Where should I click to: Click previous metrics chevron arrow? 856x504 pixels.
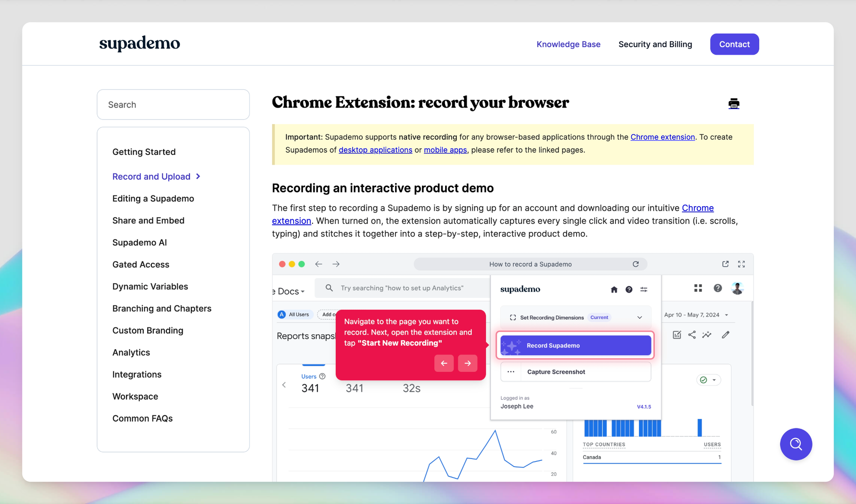284,385
